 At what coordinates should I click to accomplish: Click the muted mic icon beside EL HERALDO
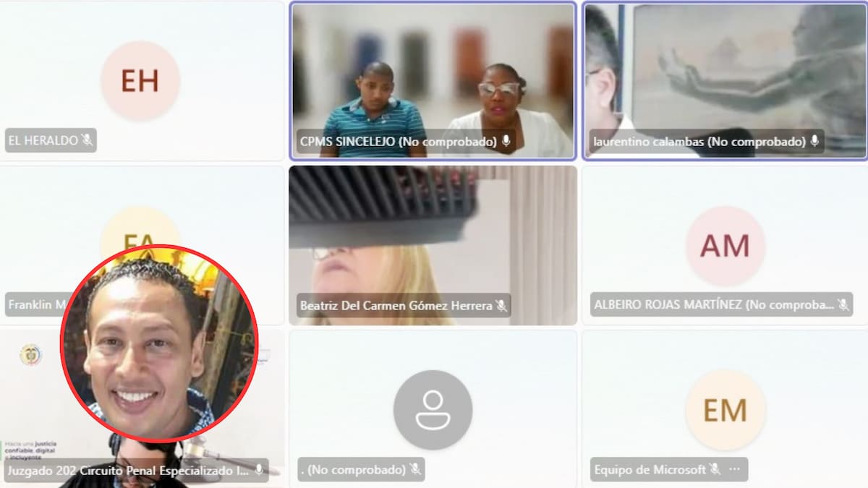pos(87,140)
